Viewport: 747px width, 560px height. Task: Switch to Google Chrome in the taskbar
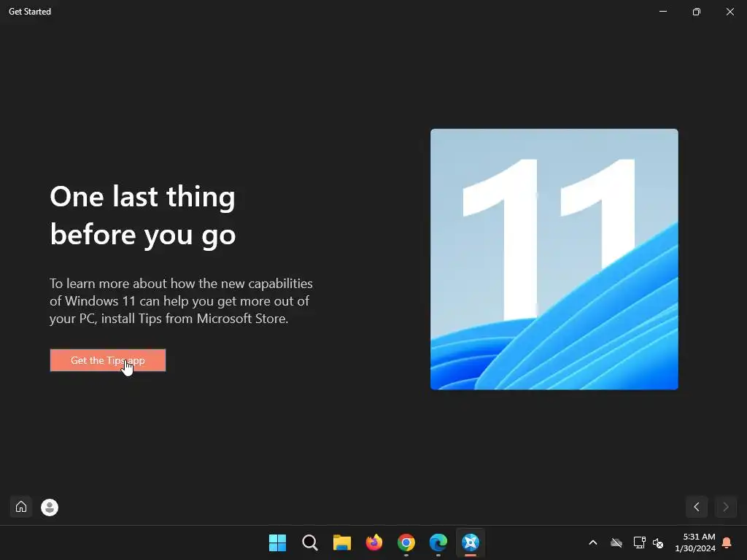pos(406,542)
